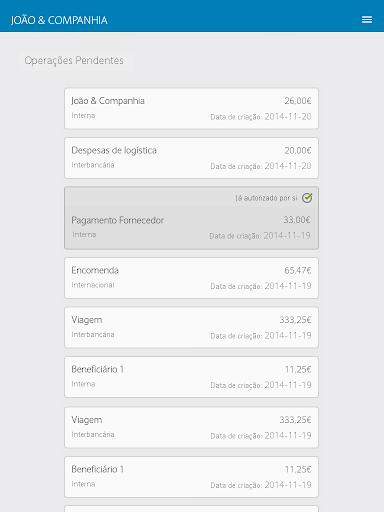The width and height of the screenshot is (384, 512).
Task: Click the Já autorizado por si label
Action: tap(266, 198)
